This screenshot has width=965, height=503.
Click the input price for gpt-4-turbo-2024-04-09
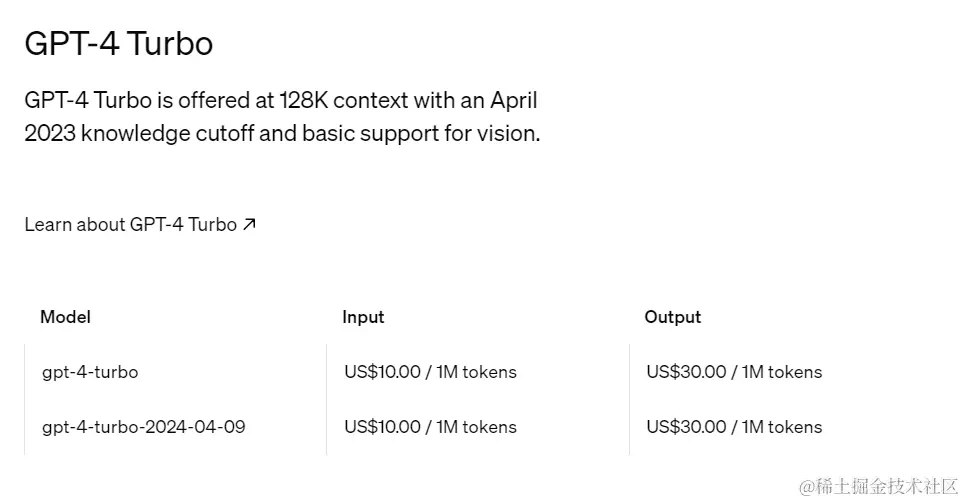coord(430,427)
